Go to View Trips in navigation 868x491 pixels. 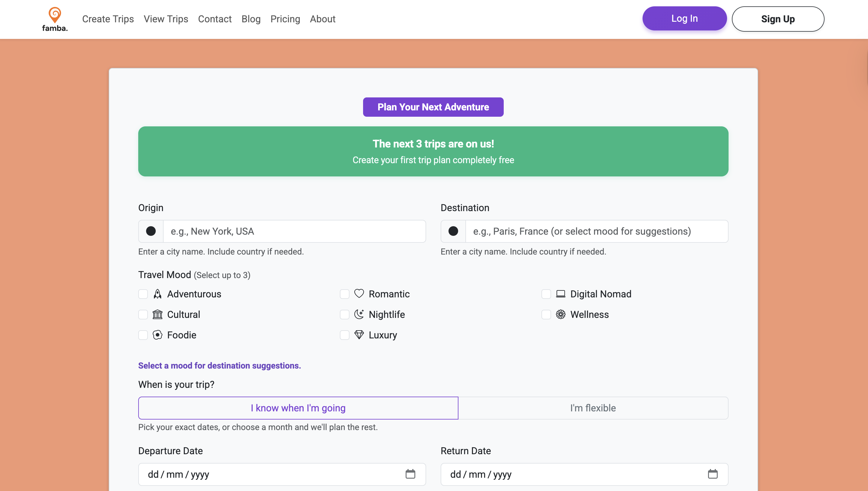click(166, 19)
